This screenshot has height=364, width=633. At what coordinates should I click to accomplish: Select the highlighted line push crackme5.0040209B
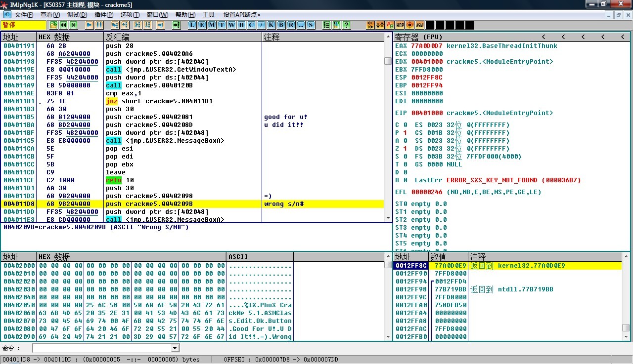point(192,204)
